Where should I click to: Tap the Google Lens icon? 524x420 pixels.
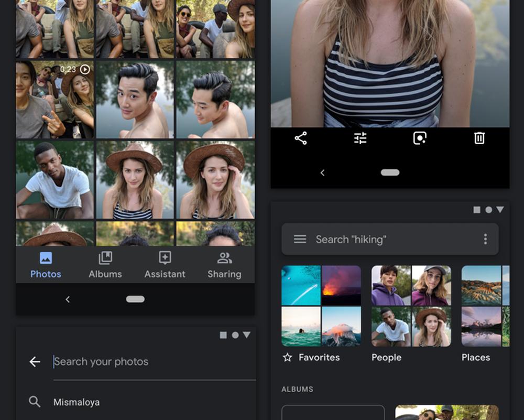coord(420,138)
